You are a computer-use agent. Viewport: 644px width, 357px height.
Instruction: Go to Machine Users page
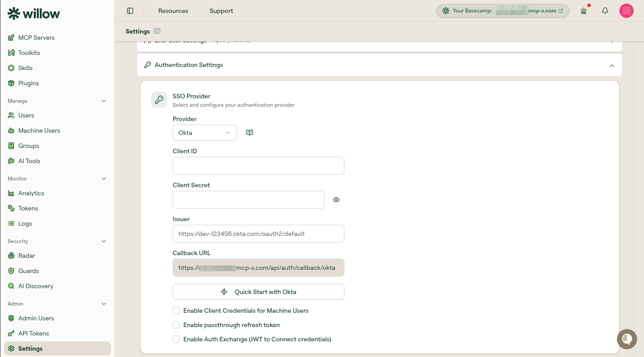pyautogui.click(x=57, y=130)
